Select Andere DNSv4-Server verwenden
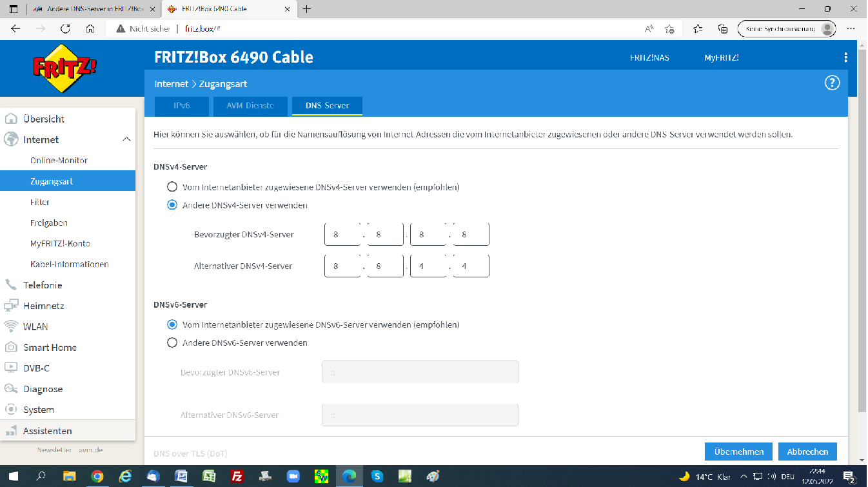Viewport: 868px width, 487px height. (172, 205)
